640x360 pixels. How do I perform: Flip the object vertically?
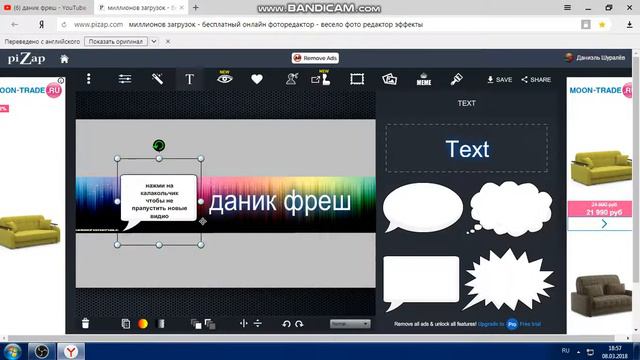(258, 323)
